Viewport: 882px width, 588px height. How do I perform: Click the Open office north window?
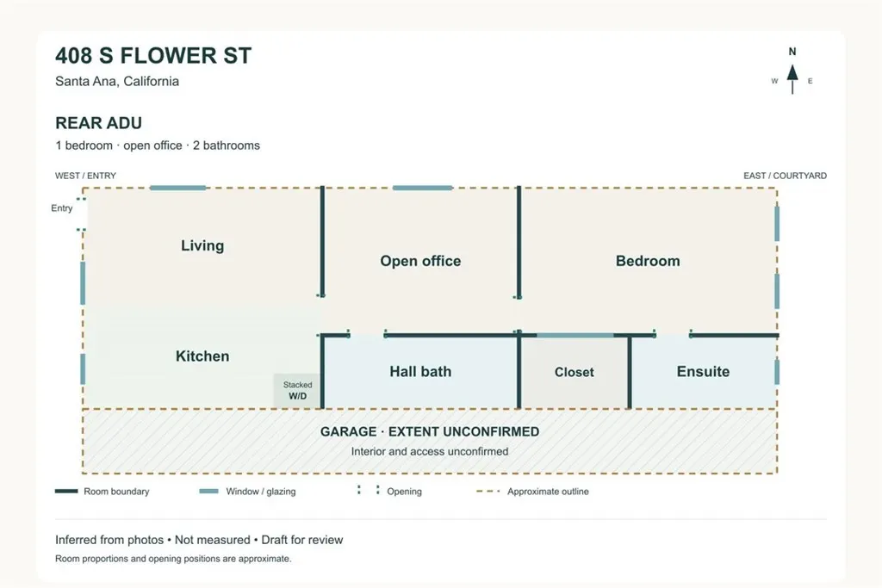coord(422,188)
